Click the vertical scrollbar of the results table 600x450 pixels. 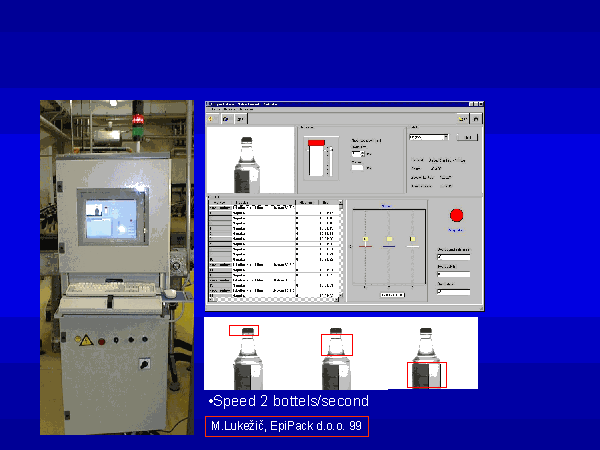point(342,250)
